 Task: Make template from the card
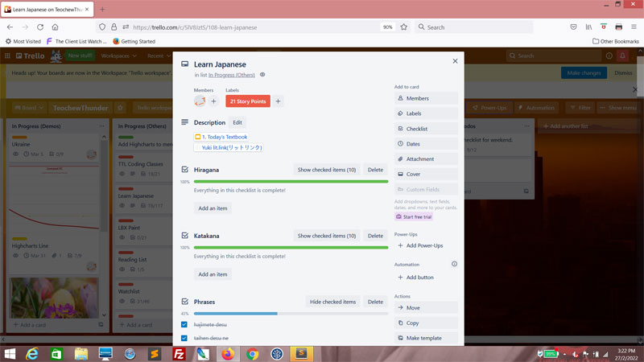[x=426, y=338]
